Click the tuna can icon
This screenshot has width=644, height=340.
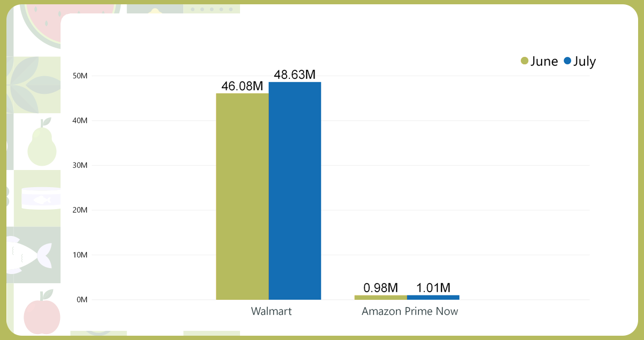pyautogui.click(x=41, y=199)
